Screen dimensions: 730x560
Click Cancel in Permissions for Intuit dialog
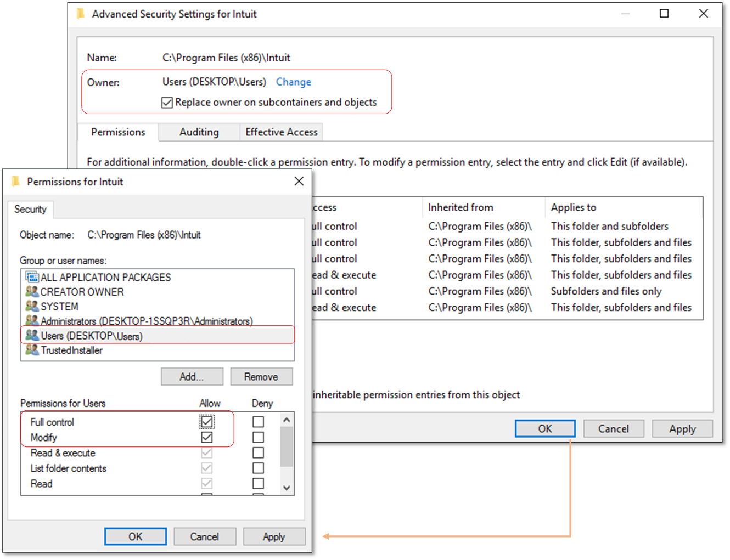(x=205, y=536)
